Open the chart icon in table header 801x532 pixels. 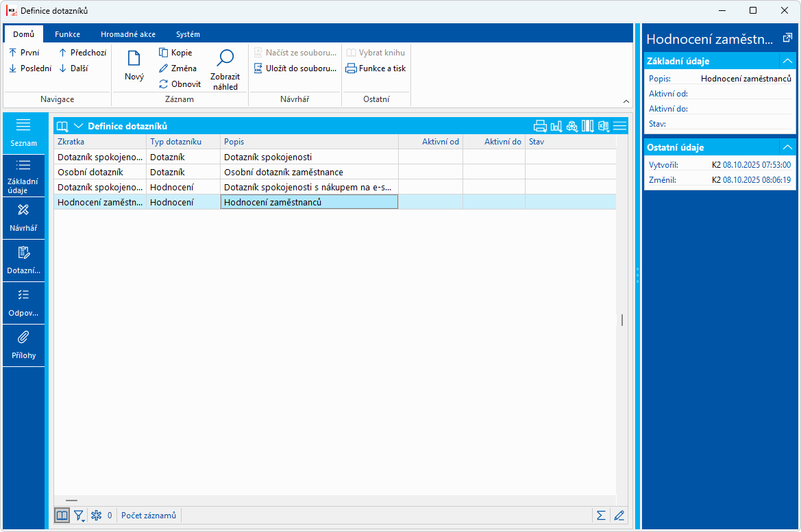pos(556,126)
